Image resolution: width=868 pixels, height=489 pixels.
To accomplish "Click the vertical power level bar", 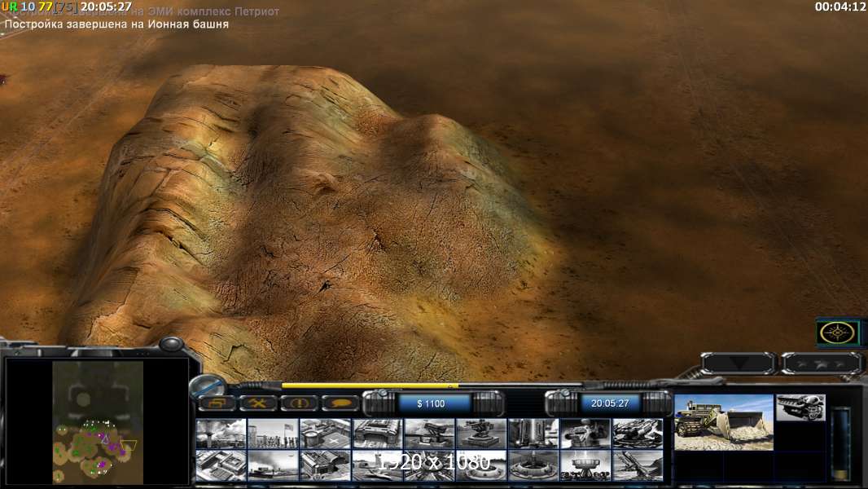I will click(841, 443).
